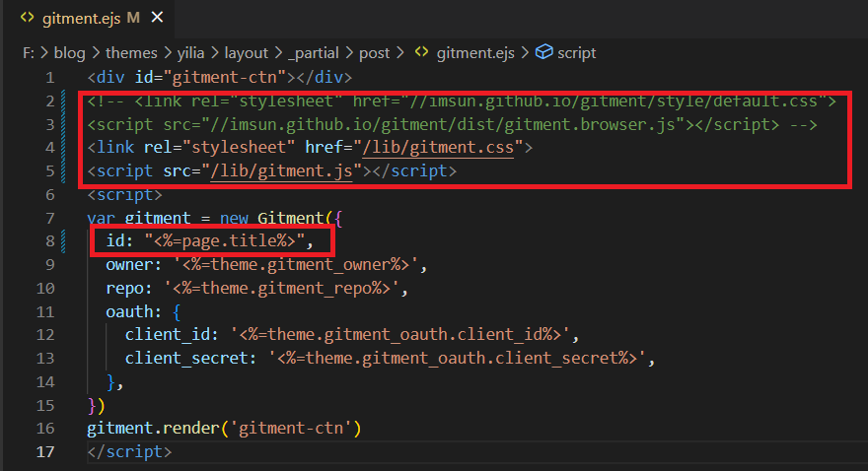Viewport: 868px width, 471px height.
Task: Click the script symbol icon in breadcrumbs
Action: pyautogui.click(x=542, y=53)
